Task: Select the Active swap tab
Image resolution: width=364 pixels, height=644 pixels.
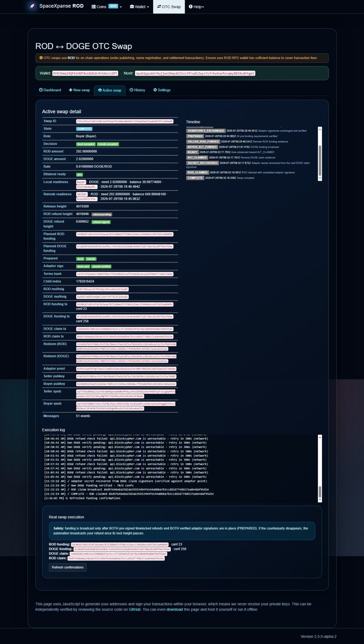Action: click(x=110, y=90)
